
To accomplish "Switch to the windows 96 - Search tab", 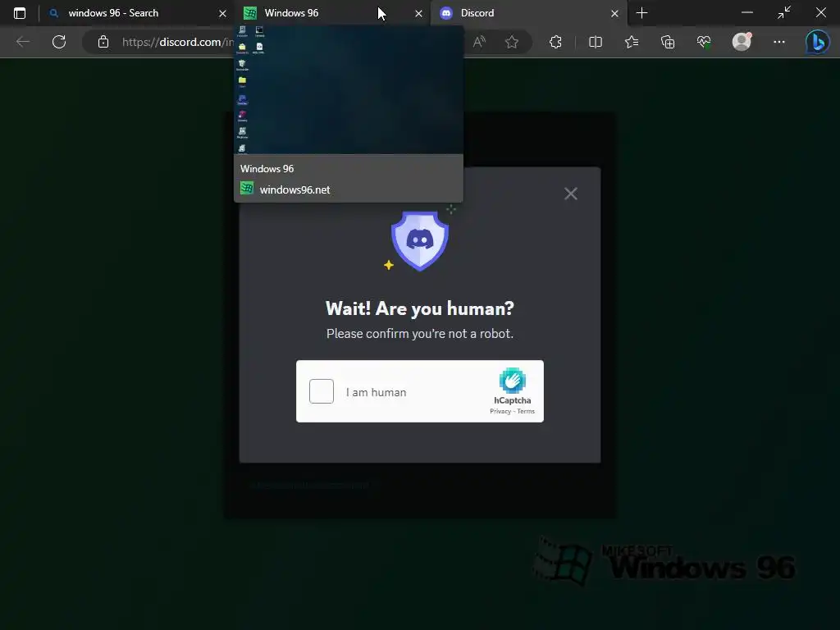I will tap(135, 13).
